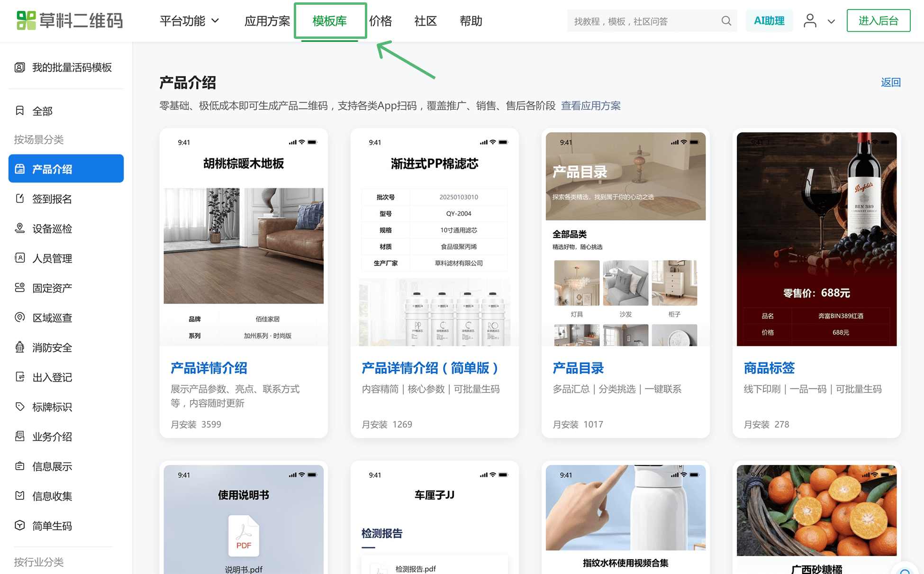Click the 产品介绍 sidebar icon
Image resolution: width=924 pixels, height=574 pixels.
coord(19,169)
